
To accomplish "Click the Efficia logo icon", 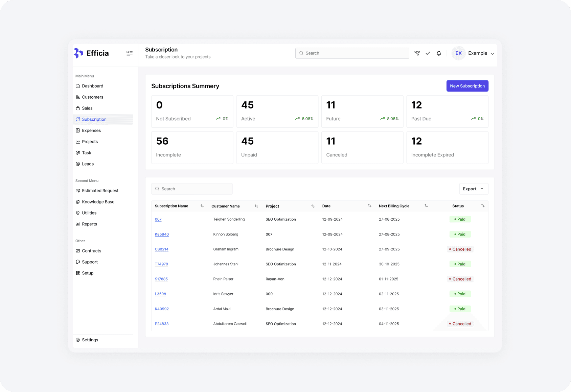I will [78, 53].
